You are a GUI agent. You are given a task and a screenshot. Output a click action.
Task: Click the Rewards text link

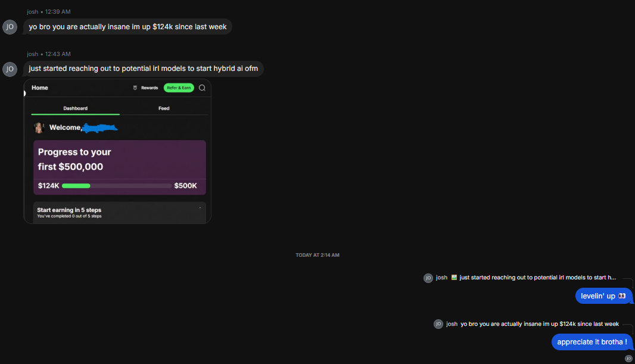pos(150,88)
